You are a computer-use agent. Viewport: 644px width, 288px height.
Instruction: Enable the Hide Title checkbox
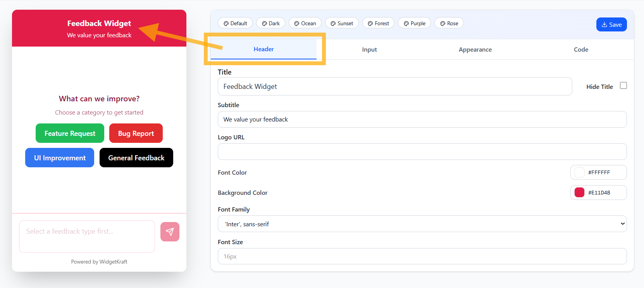point(623,85)
